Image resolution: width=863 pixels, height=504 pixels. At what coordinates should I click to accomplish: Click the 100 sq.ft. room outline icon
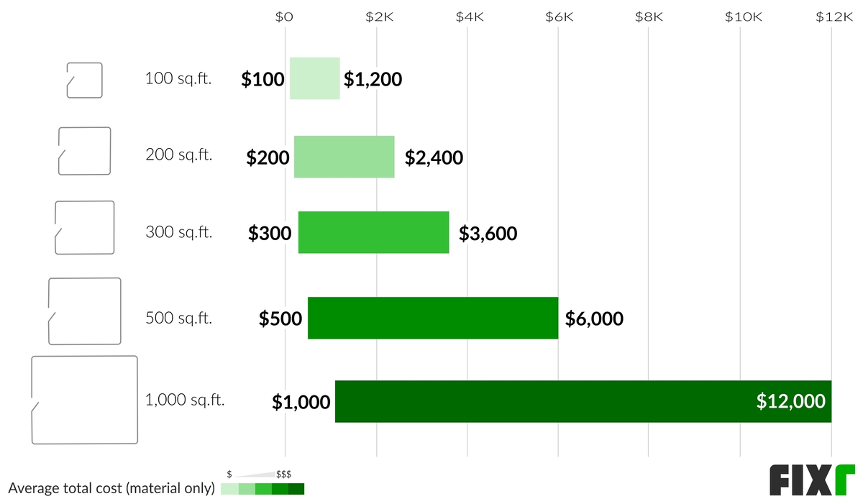[84, 80]
